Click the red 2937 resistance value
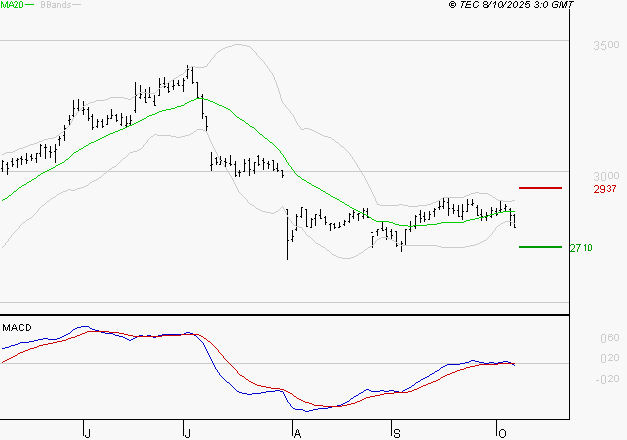Viewport: 627px width, 440px height. click(x=605, y=189)
